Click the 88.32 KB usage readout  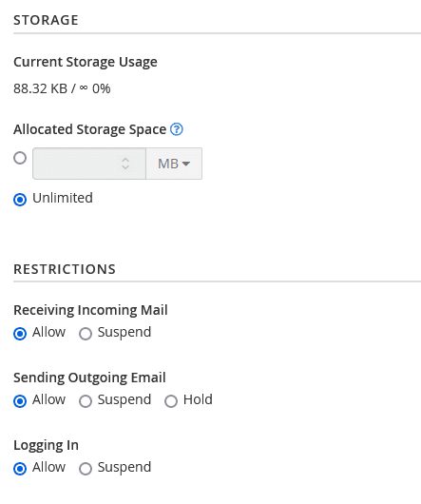tap(41, 88)
